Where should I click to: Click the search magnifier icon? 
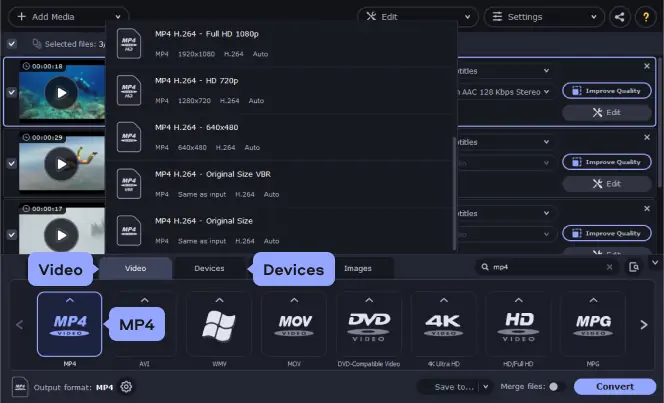(x=485, y=267)
